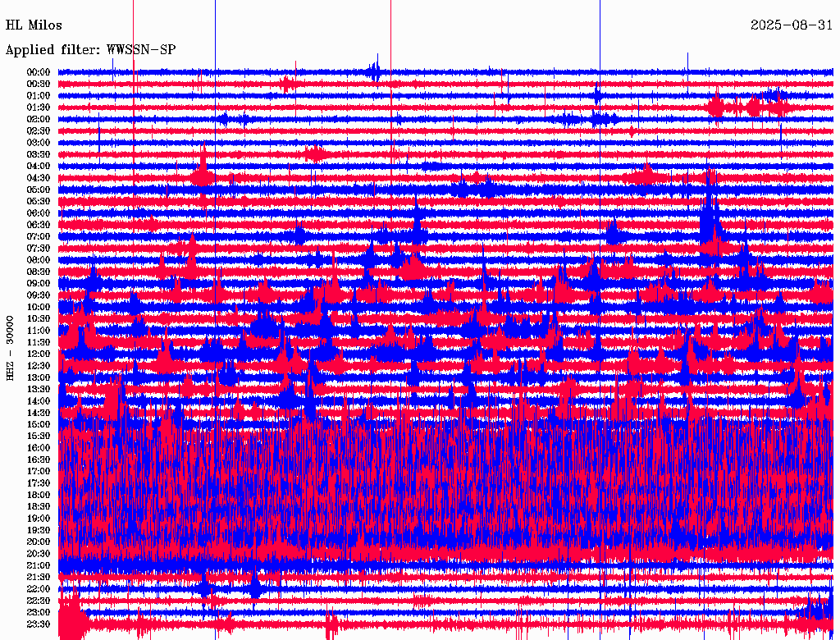Select the 21:30 time row label

[x=39, y=578]
